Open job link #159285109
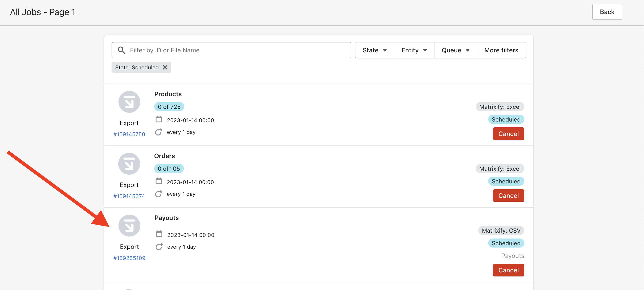 (x=129, y=258)
